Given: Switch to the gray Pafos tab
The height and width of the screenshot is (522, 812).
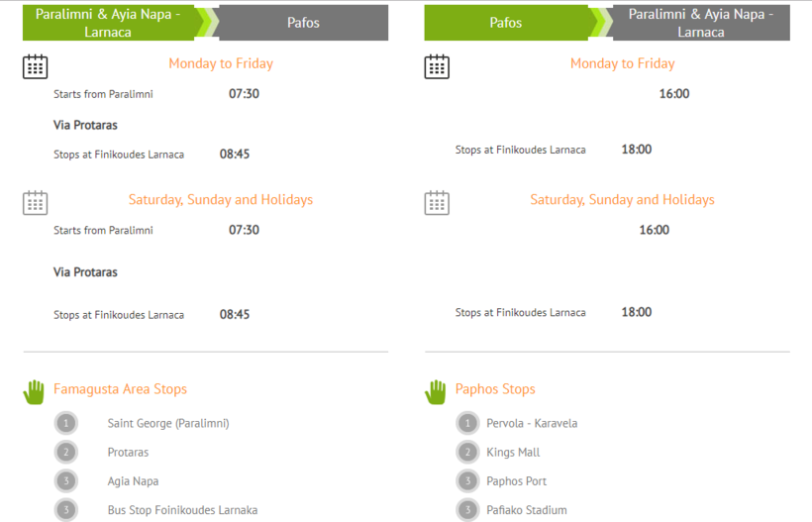Looking at the screenshot, I should [303, 23].
